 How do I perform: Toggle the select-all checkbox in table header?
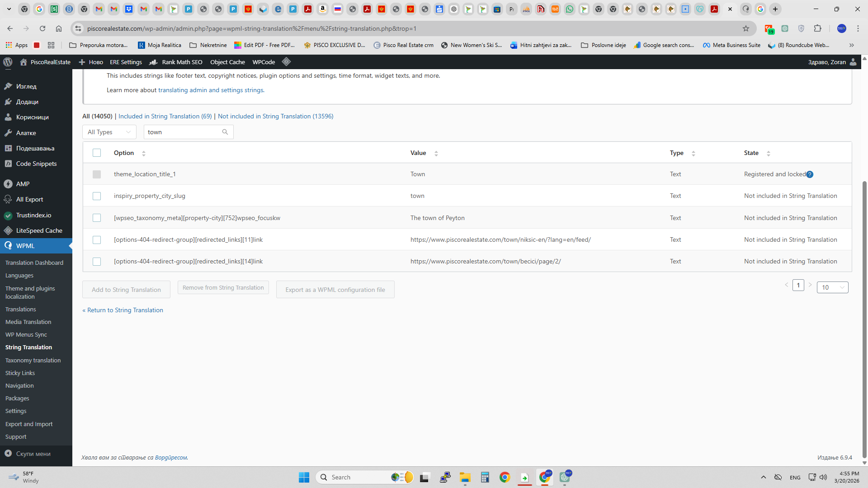tap(97, 153)
